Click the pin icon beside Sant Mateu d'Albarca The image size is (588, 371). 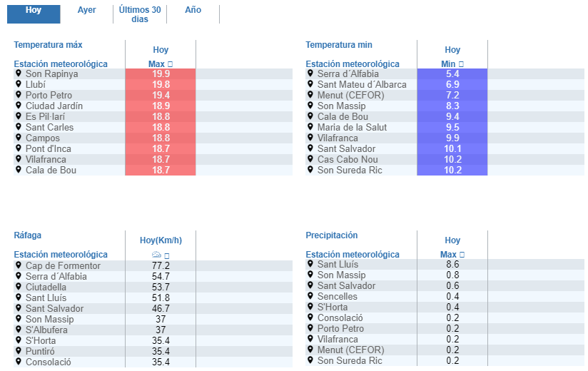(310, 84)
